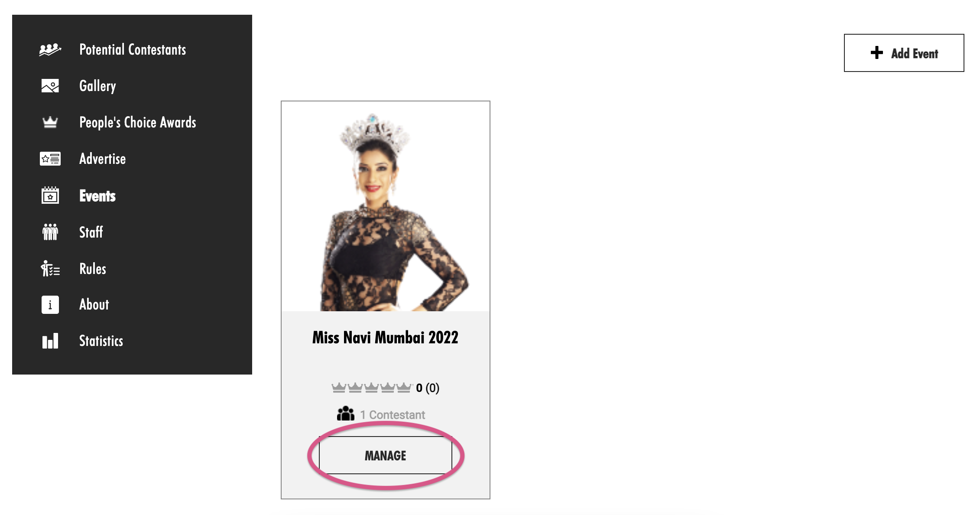The width and height of the screenshot is (980, 515).
Task: Click the About info icon
Action: click(x=50, y=305)
